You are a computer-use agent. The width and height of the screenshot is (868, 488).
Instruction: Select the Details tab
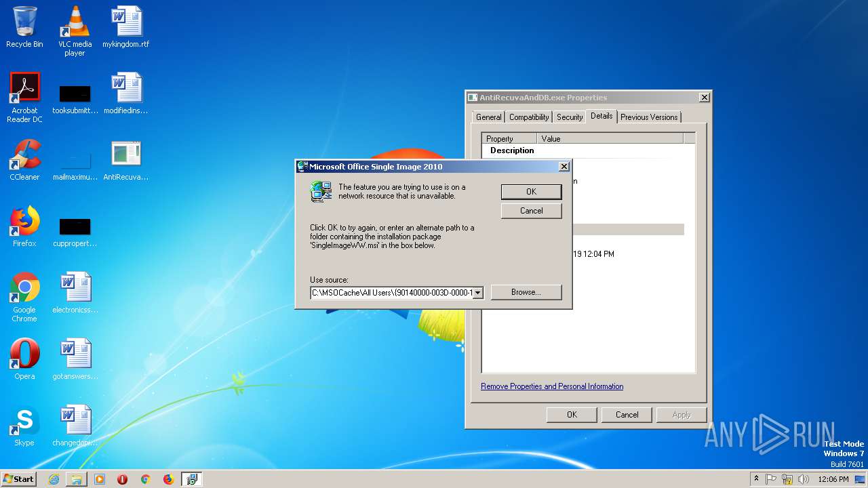point(601,116)
